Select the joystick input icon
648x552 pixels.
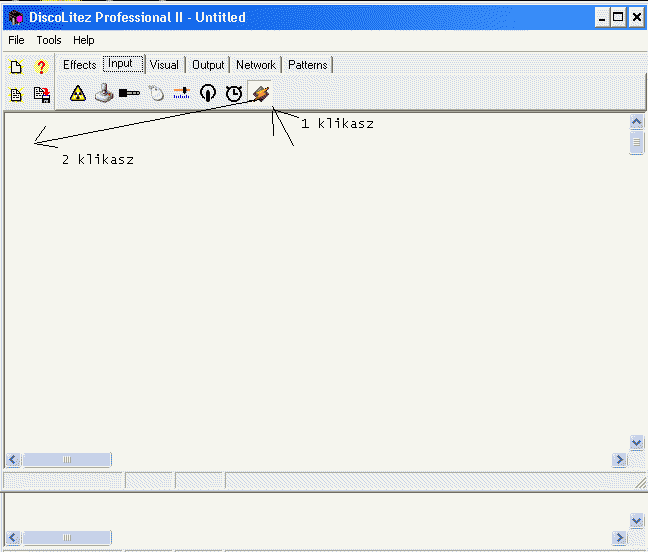(104, 93)
